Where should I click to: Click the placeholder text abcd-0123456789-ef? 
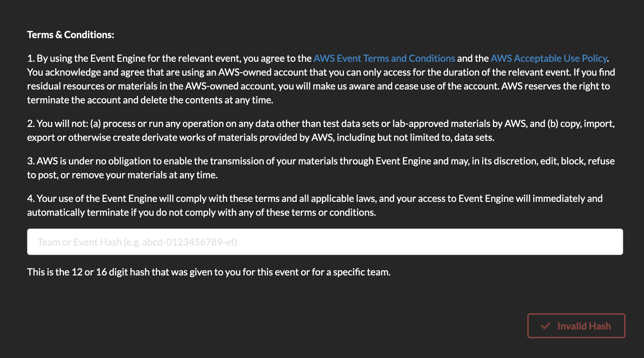(x=189, y=242)
